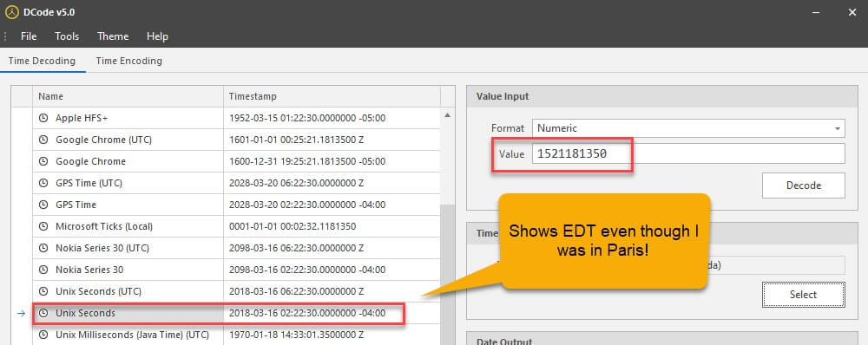Select the Google Chrome (UTC) row name

pos(103,140)
